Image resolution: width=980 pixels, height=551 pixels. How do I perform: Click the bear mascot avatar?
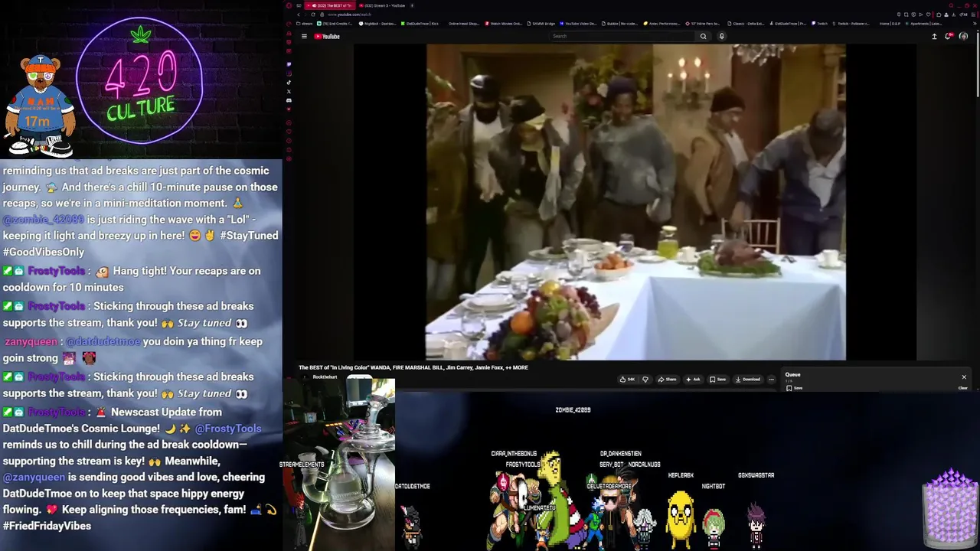coord(40,105)
